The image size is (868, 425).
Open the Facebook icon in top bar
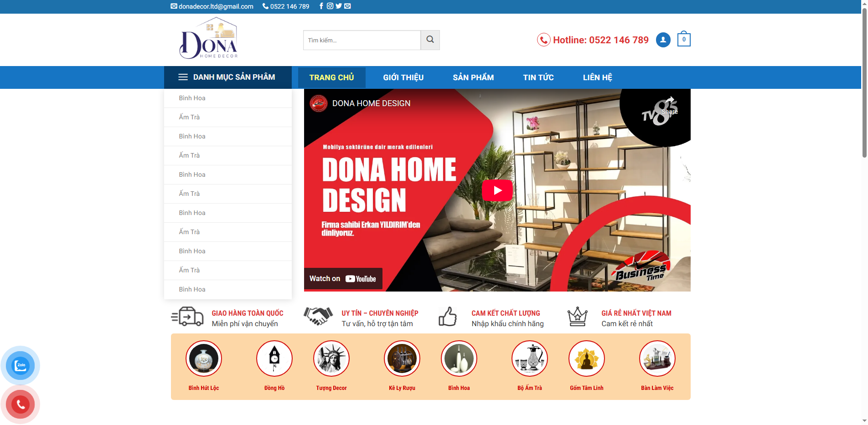click(x=321, y=6)
